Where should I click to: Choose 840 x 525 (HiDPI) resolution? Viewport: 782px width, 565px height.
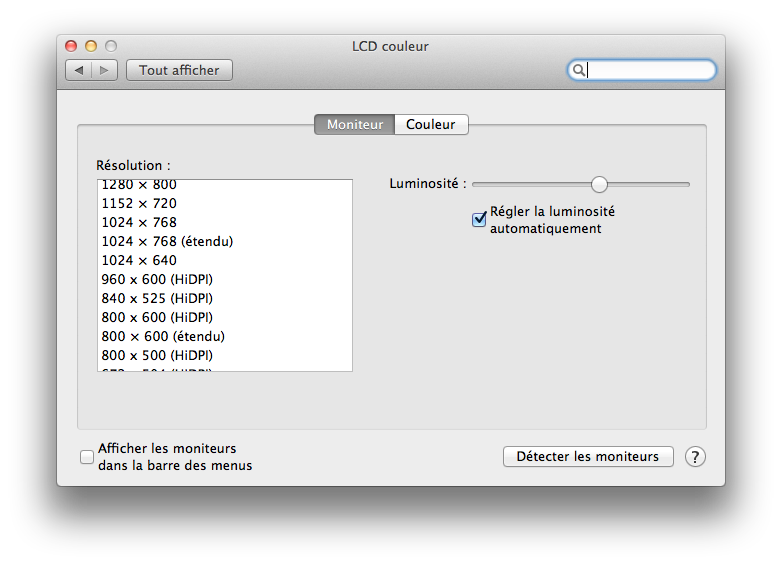(224, 298)
